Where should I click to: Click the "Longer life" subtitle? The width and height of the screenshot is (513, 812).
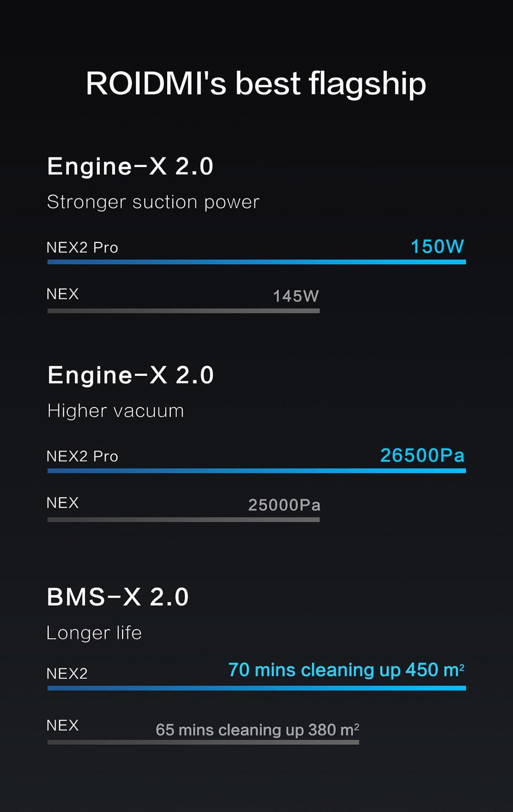[x=94, y=633]
